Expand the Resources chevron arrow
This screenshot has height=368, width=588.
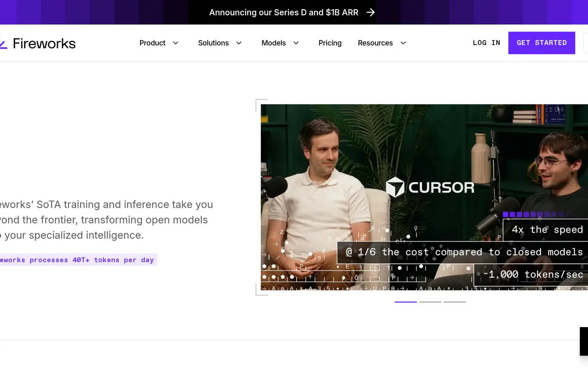(x=403, y=43)
